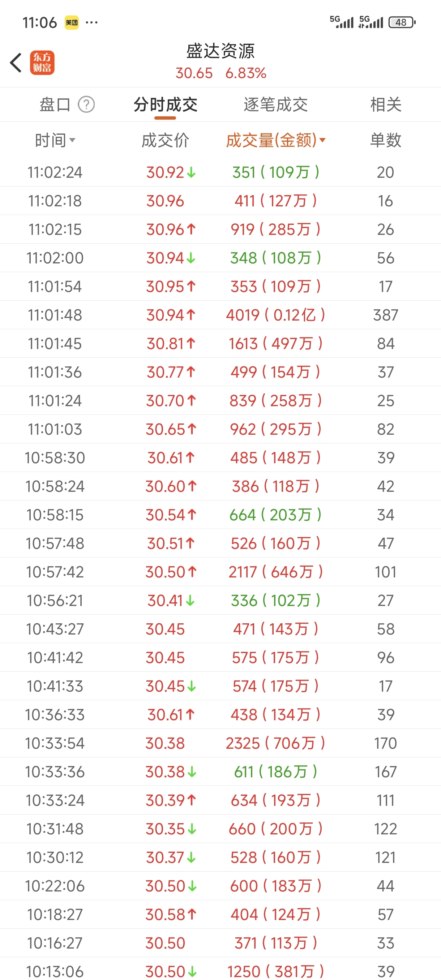Tap the 单数 column header

385,140
